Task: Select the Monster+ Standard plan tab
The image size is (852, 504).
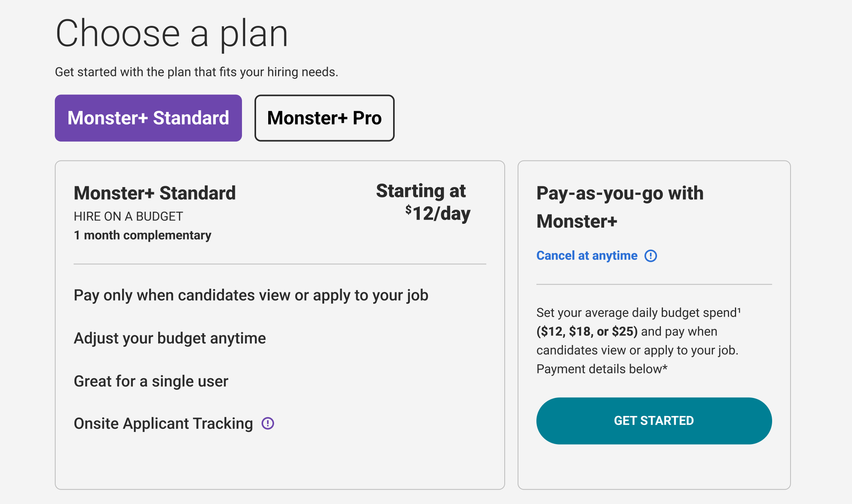Action: click(x=148, y=118)
